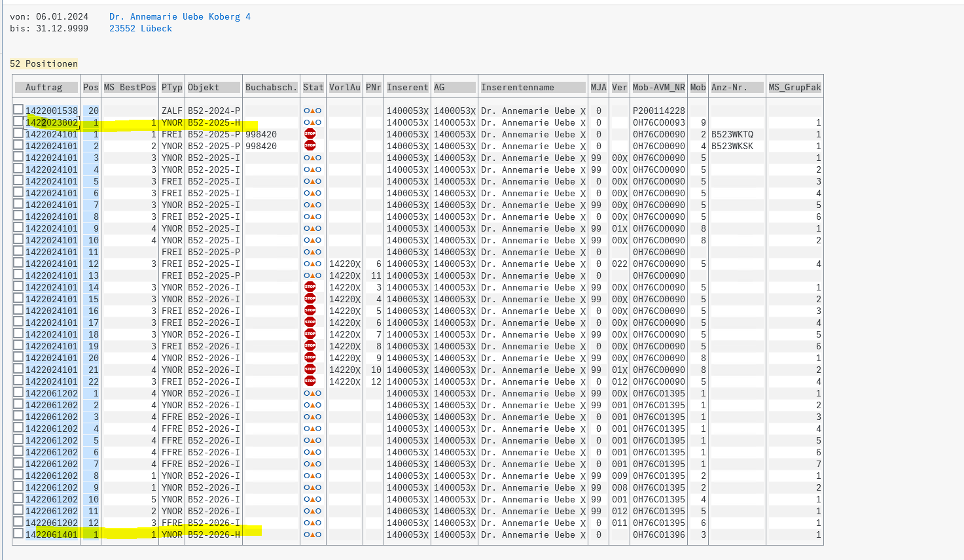The height and width of the screenshot is (560, 964).
Task: Click the ZALF position type cell
Action: pos(172,111)
